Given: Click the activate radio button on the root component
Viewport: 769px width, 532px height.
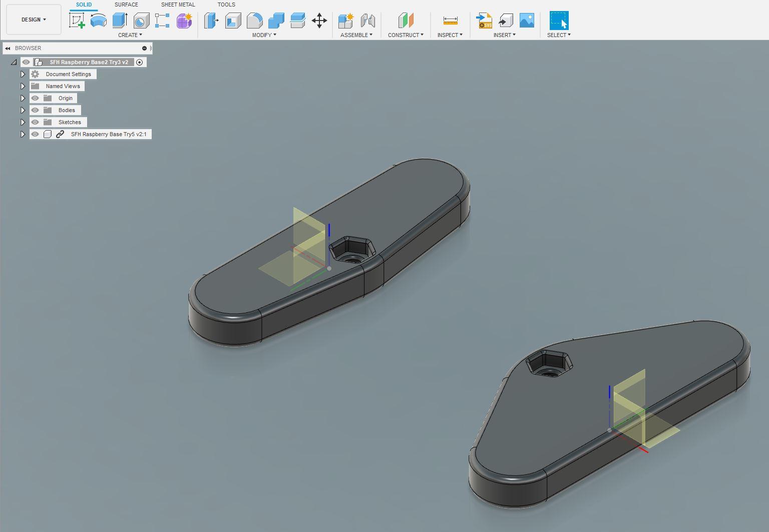Looking at the screenshot, I should coord(140,62).
